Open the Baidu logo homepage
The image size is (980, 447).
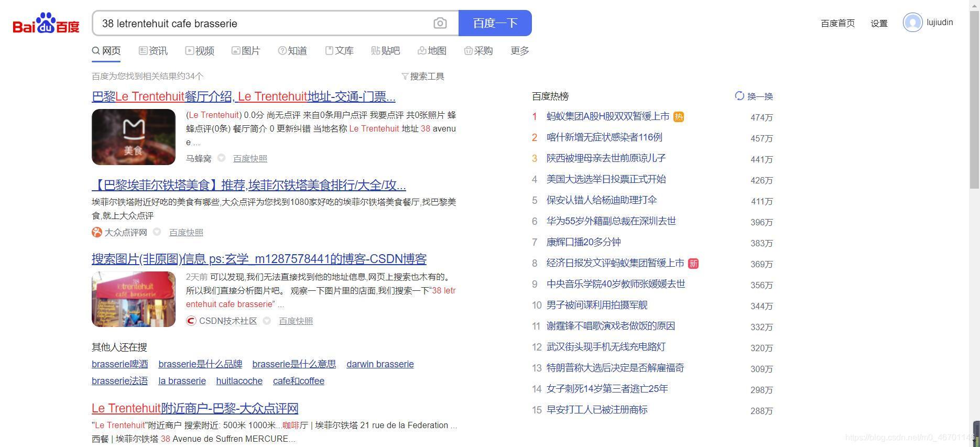pos(46,23)
